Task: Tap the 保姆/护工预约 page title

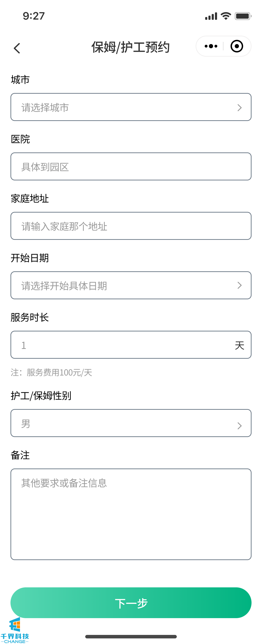Action: (130, 47)
